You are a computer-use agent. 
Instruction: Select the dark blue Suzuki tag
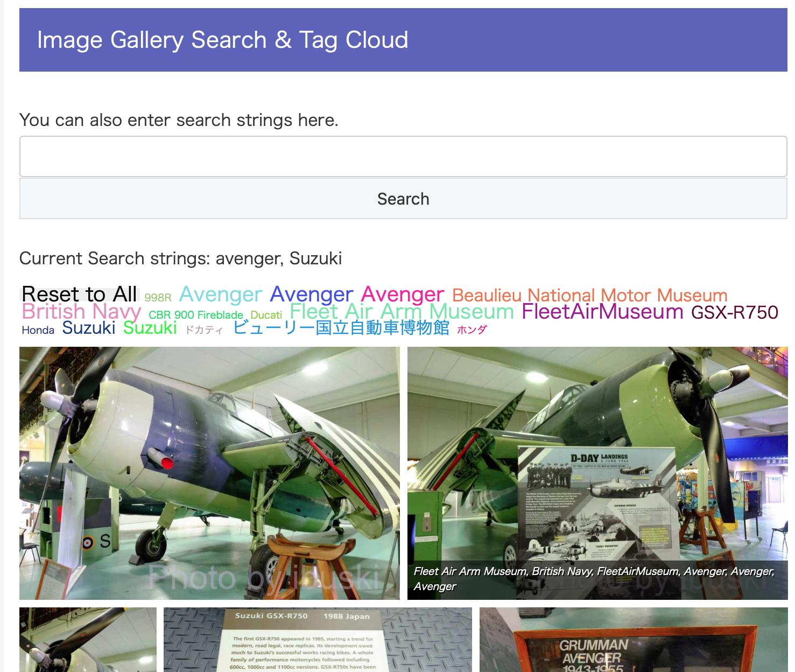pos(89,327)
